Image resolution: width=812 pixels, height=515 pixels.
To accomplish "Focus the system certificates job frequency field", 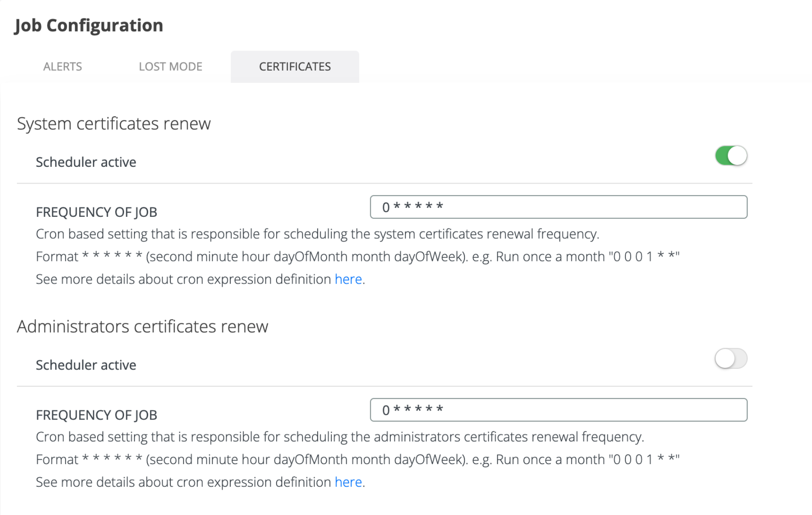I will tap(558, 207).
